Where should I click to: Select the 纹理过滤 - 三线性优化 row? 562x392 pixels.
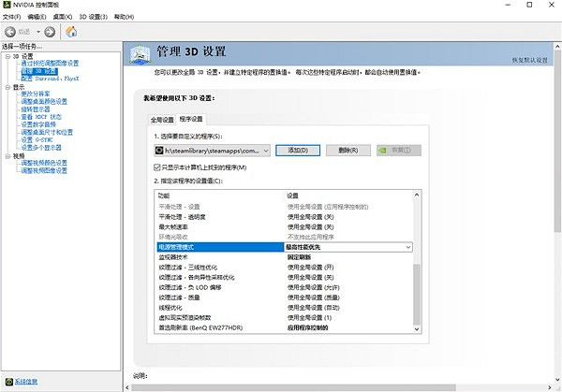(x=285, y=268)
